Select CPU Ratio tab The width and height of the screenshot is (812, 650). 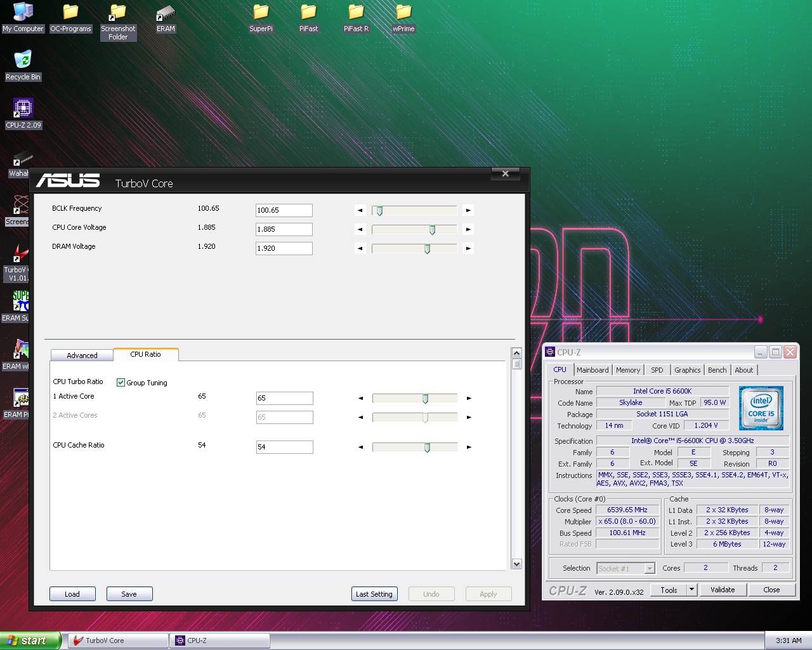click(145, 354)
